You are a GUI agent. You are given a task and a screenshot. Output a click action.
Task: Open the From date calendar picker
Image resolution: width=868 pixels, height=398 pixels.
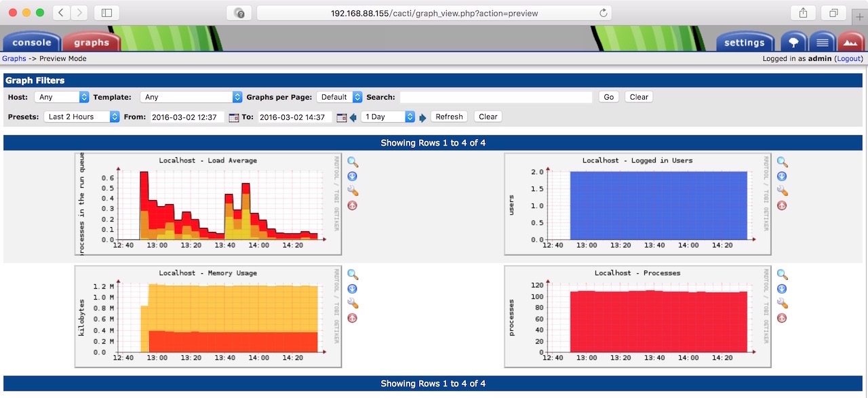point(234,117)
